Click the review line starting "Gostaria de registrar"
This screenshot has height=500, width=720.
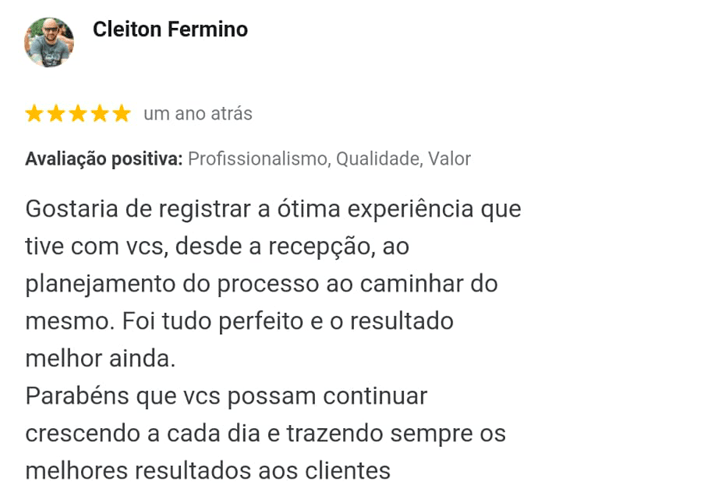click(x=273, y=211)
